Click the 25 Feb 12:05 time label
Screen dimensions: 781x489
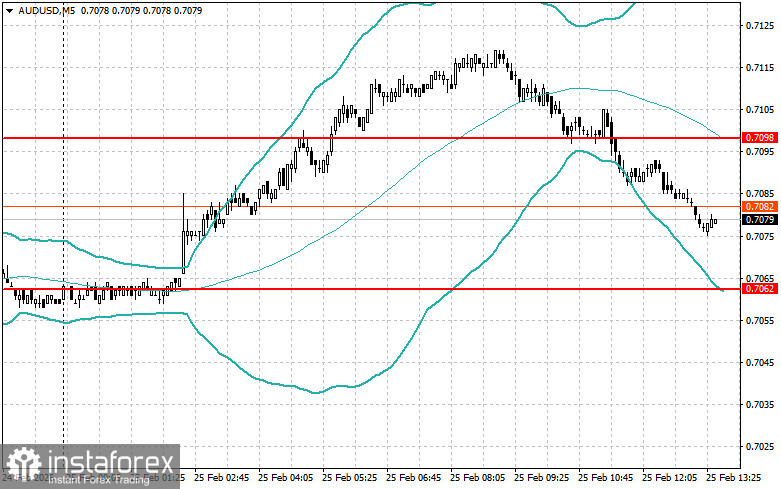[x=669, y=478]
